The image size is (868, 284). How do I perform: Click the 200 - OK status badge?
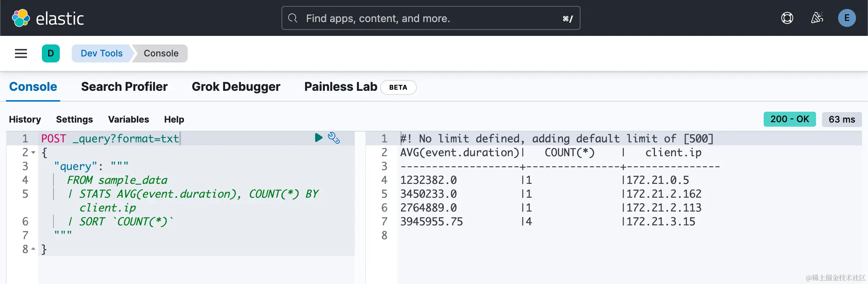[x=789, y=119]
